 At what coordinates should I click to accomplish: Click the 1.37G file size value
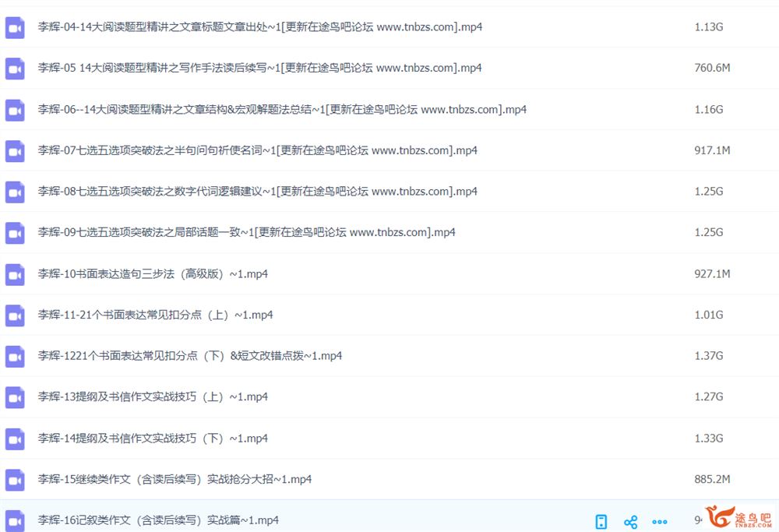click(x=708, y=356)
